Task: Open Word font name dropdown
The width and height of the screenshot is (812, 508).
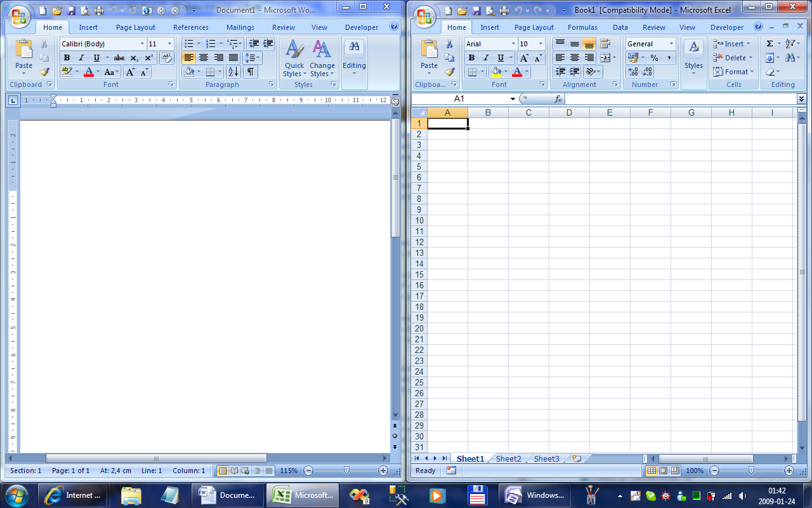Action: [x=142, y=44]
